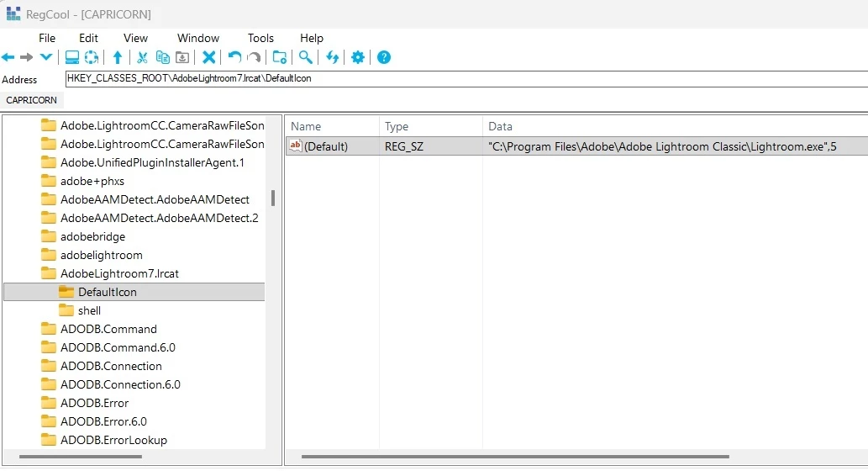Click the folder icon next to ADODB.Error
The height and width of the screenshot is (471, 868).
coord(49,403)
